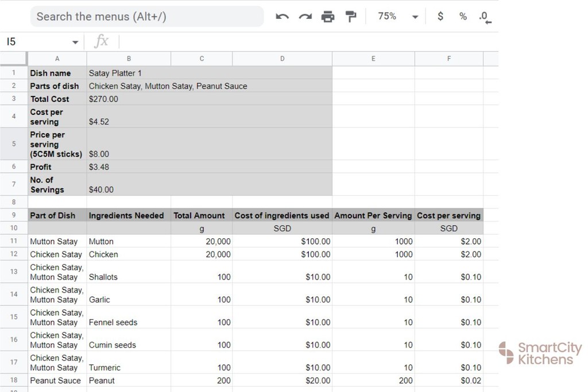
Task: Select the Profit value cell showing $3.48
Action: 129,167
